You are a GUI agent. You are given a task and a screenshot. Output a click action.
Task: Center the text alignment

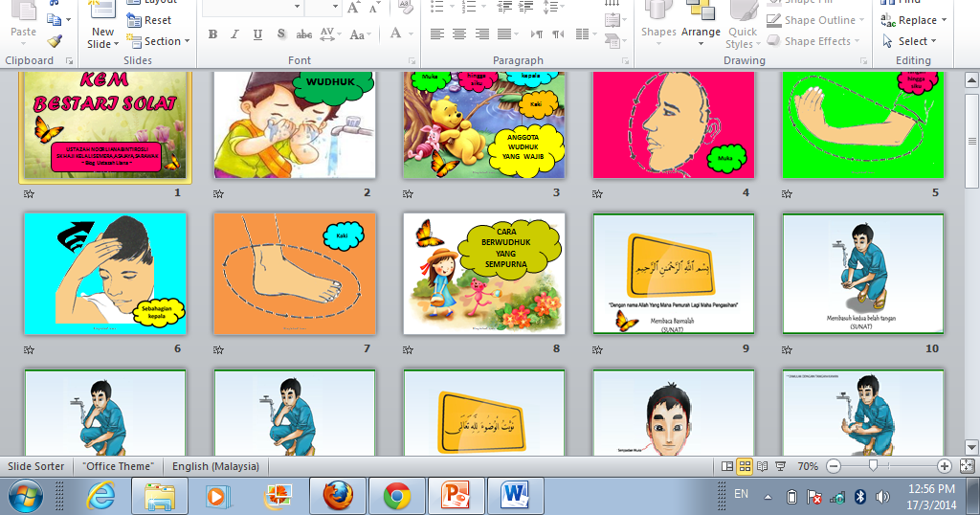[x=459, y=34]
